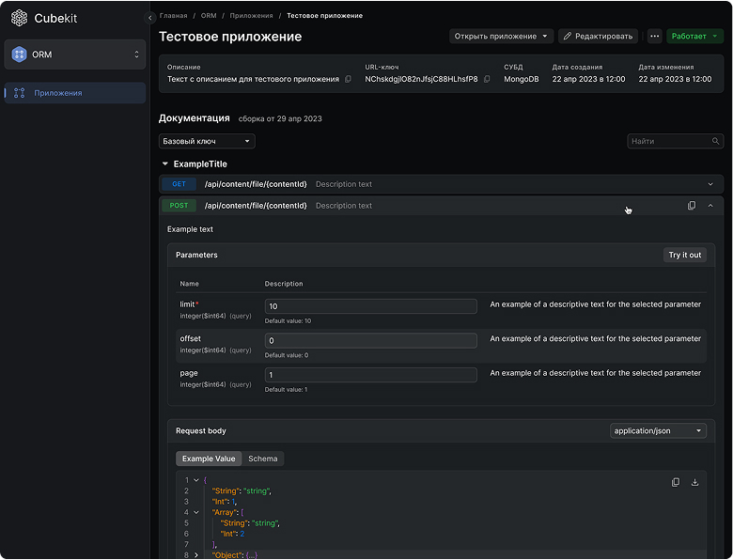
Task: Open the Базовый ключ dropdown
Action: pos(207,142)
